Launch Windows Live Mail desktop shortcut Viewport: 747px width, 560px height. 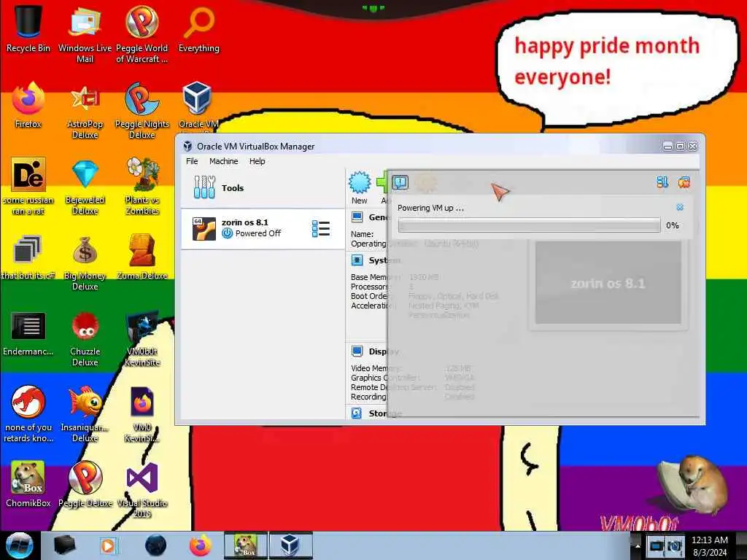[x=85, y=34]
